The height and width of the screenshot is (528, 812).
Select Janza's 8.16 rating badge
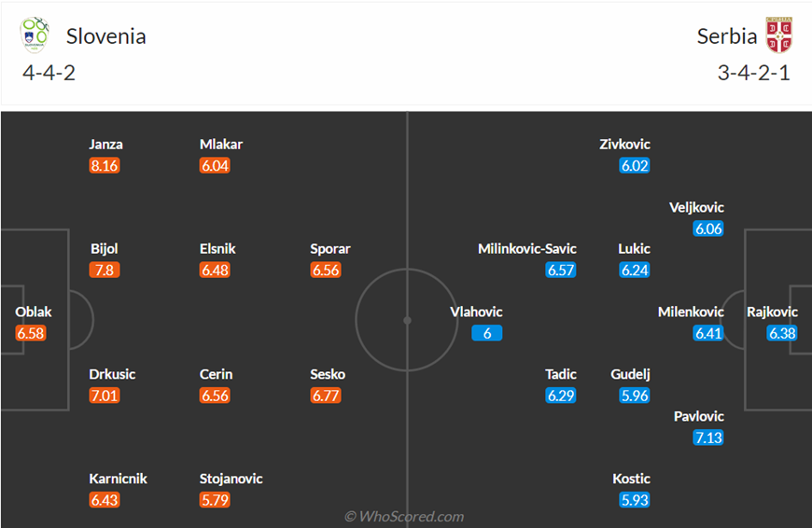[x=105, y=166]
